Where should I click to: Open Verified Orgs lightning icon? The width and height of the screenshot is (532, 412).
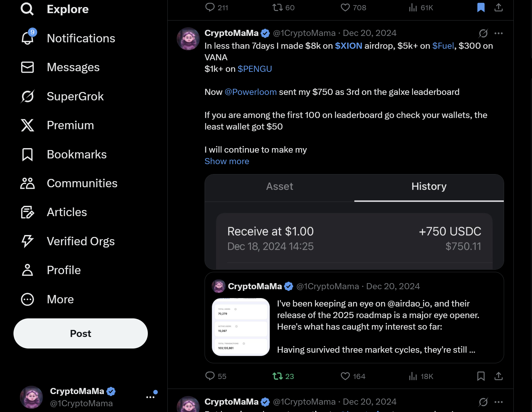coord(28,241)
